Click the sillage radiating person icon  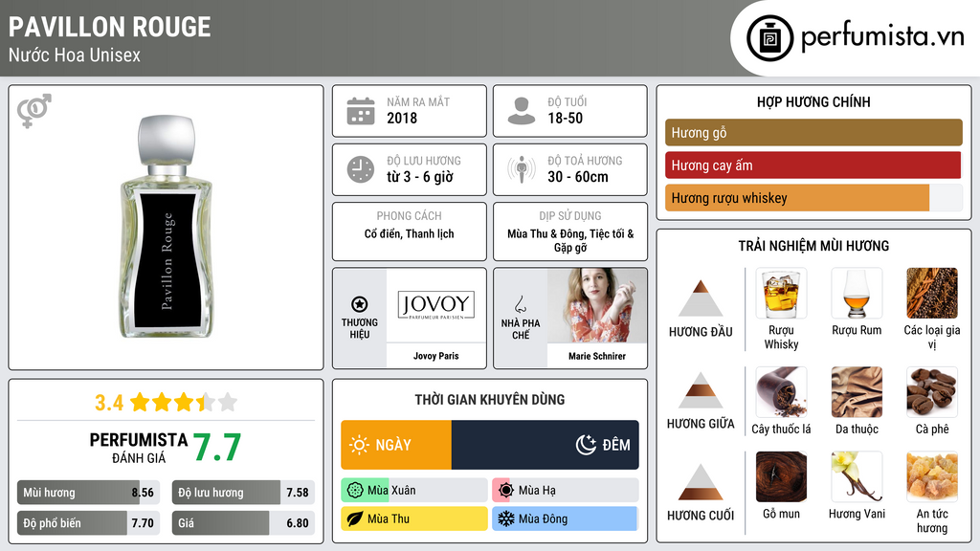click(522, 169)
